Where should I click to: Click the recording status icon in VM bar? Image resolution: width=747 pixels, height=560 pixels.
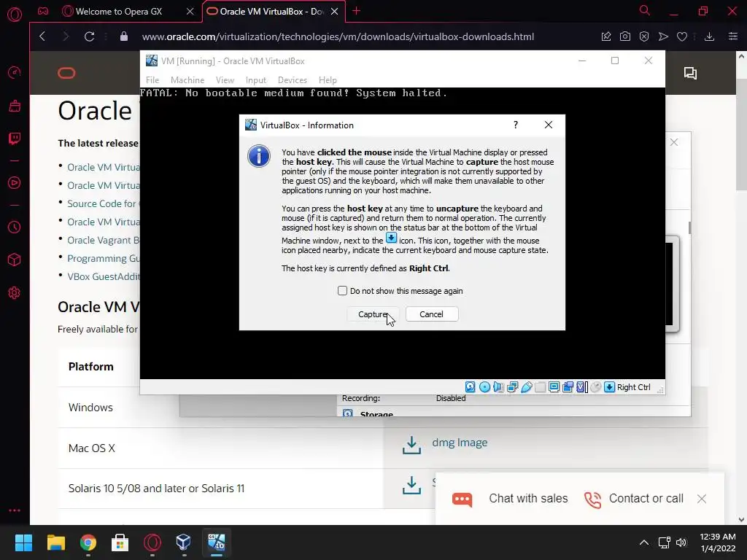click(568, 387)
